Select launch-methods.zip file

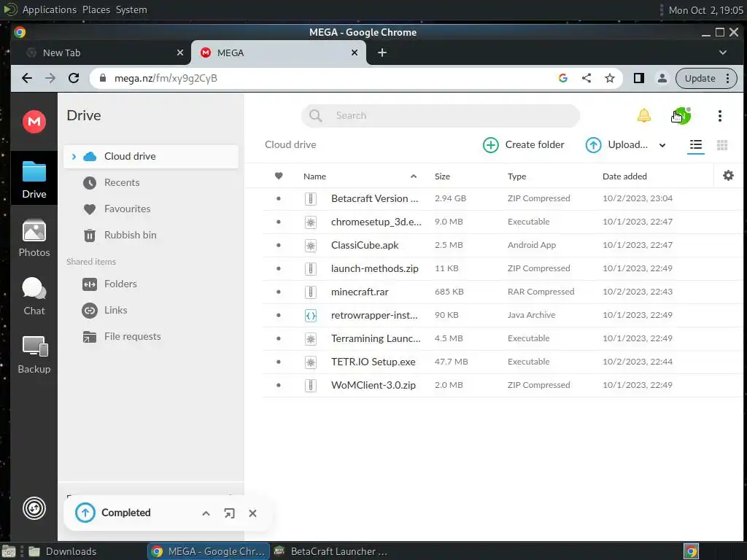click(503, 268)
